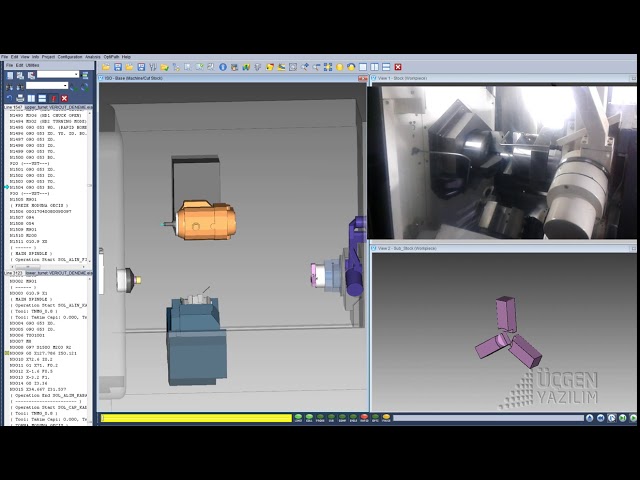Click the first blue Save disk icon
The width and height of the screenshot is (640, 480).
(118, 67)
